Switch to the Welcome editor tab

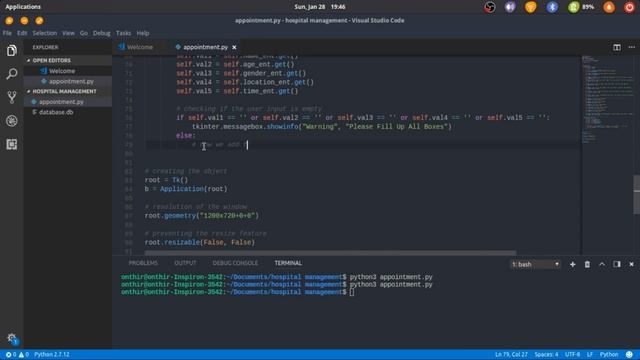[140, 47]
